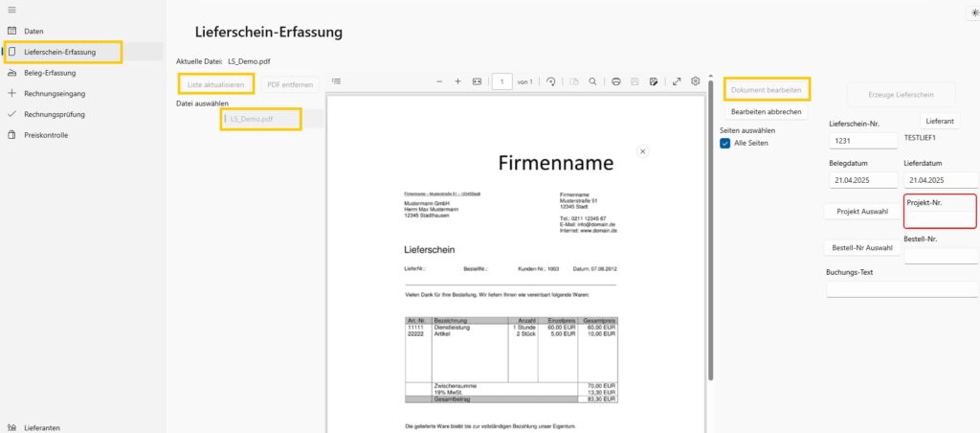Click 'Gesamtbetrag' row in PDF table
Image resolution: width=980 pixels, height=433 pixels.
click(511, 399)
